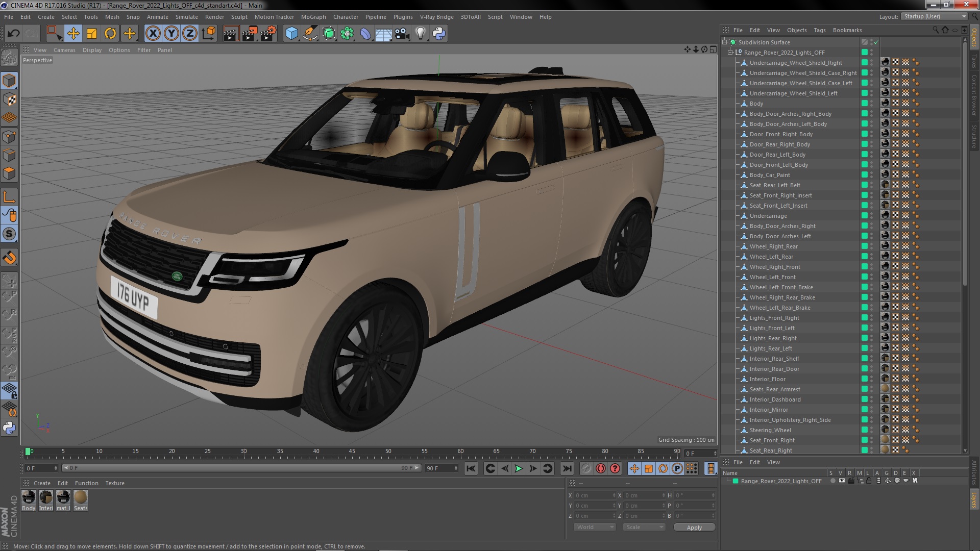
Task: Click frame 45 on timeline ruler
Action: 352,452
